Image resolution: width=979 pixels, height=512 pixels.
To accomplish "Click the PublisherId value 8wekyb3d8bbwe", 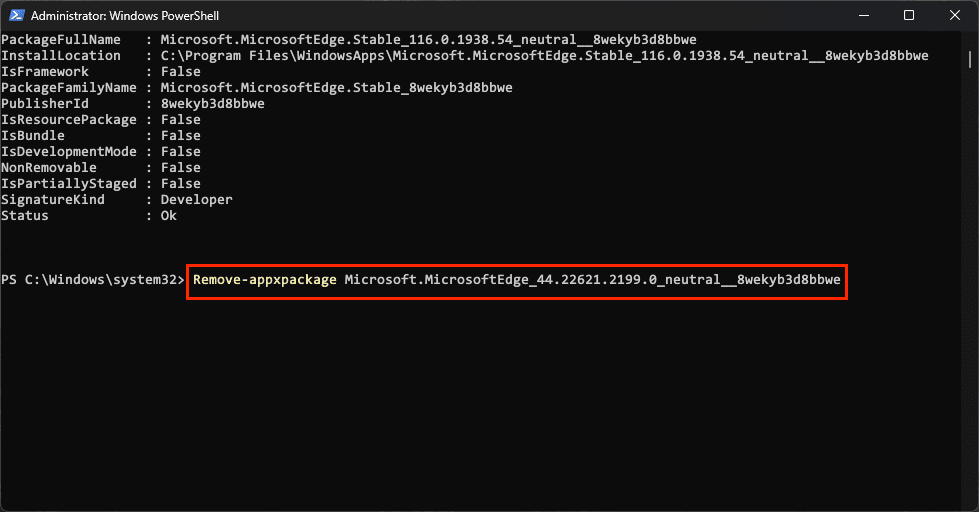I will pyautogui.click(x=212, y=104).
